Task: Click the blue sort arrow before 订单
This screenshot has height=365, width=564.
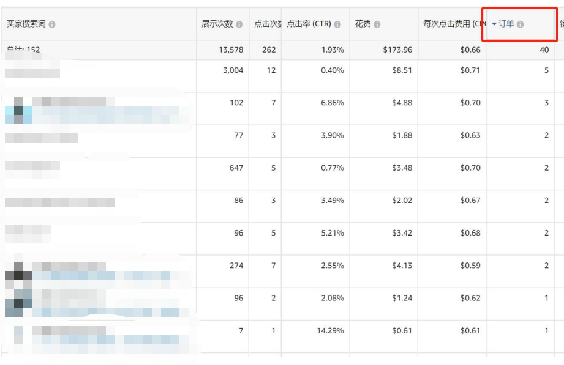Action: [x=494, y=24]
